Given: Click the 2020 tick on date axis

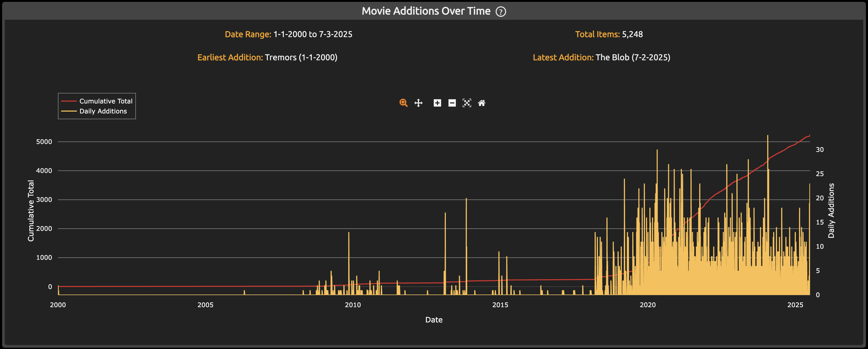Looking at the screenshot, I should click(x=647, y=305).
